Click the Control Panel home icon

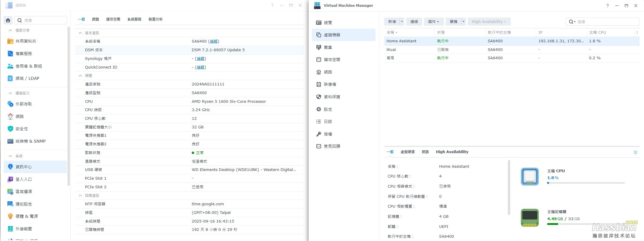point(8,20)
